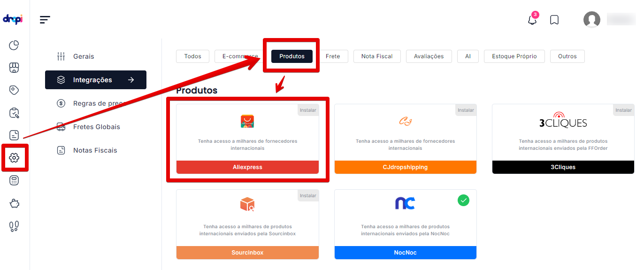The height and width of the screenshot is (270, 644).
Task: Open the dashboard pie chart icon
Action: [14, 45]
